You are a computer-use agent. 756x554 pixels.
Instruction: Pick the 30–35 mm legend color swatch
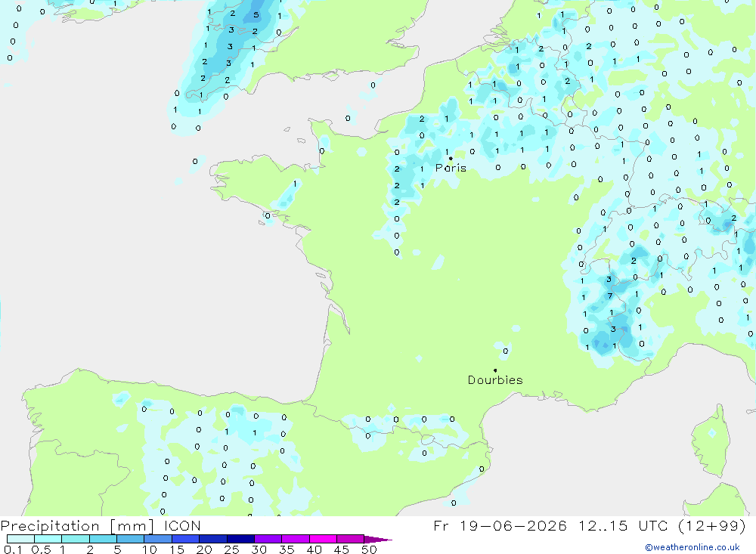(268, 539)
